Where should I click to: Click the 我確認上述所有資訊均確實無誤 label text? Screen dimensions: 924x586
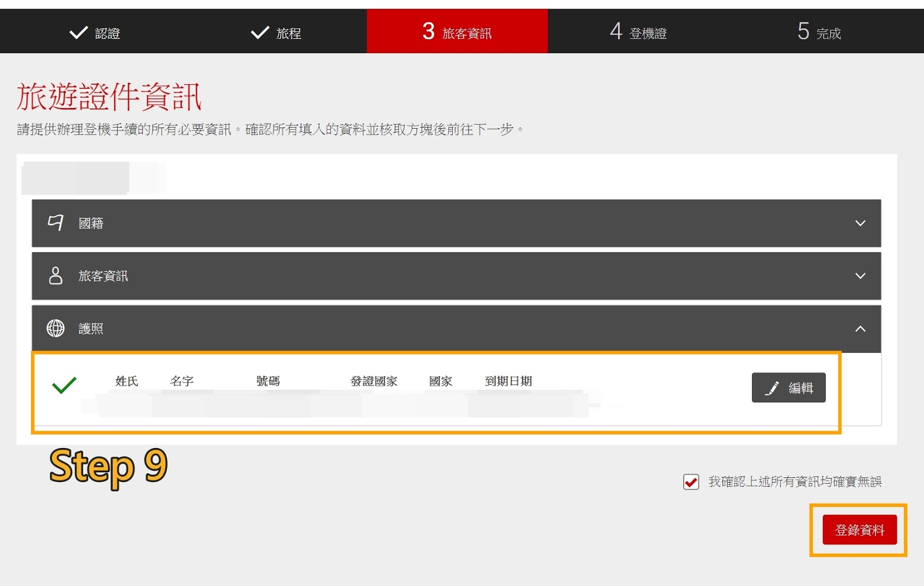coord(795,482)
